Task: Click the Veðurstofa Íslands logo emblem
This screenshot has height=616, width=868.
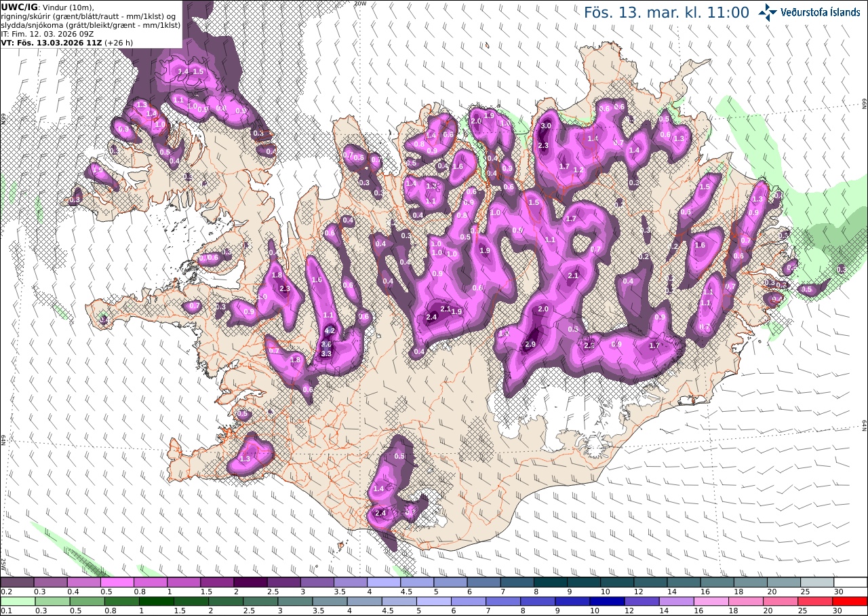Action: pos(768,12)
